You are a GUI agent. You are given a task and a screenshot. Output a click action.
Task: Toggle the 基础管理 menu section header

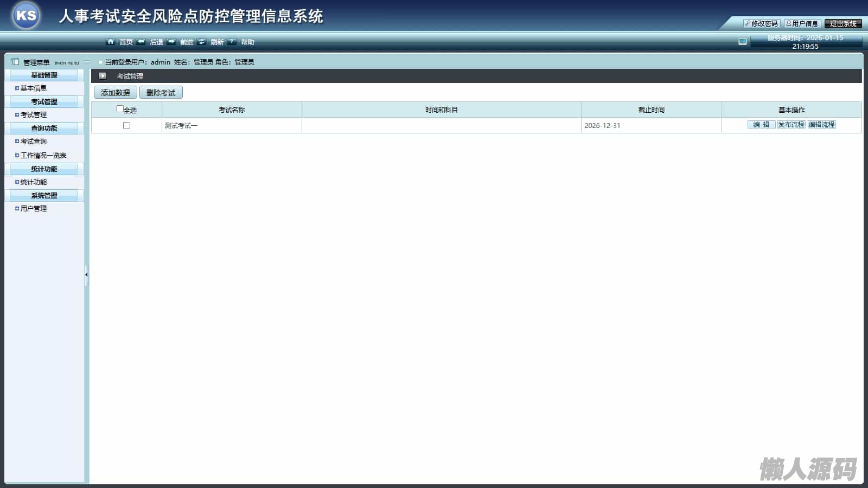pyautogui.click(x=44, y=75)
